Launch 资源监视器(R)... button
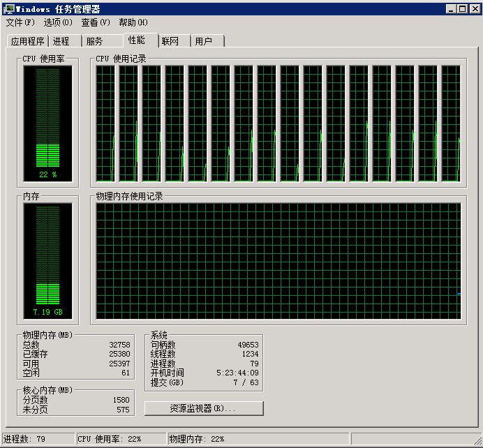Viewport: 483px width, 448px height. pyautogui.click(x=204, y=408)
